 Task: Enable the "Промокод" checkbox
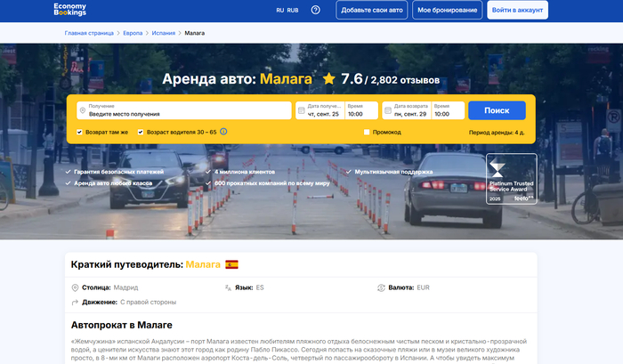click(367, 132)
